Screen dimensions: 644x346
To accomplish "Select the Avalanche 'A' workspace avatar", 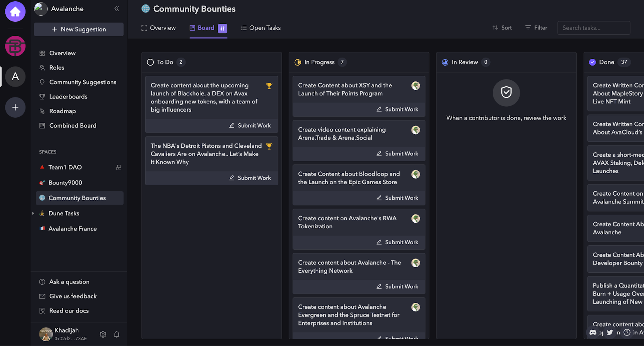I will [x=15, y=77].
